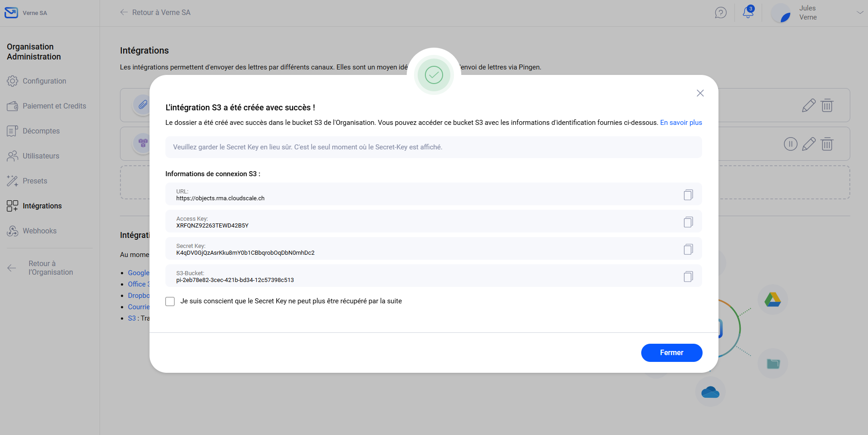Copy the S3 URL to clipboard
The width and height of the screenshot is (868, 435).
point(688,195)
